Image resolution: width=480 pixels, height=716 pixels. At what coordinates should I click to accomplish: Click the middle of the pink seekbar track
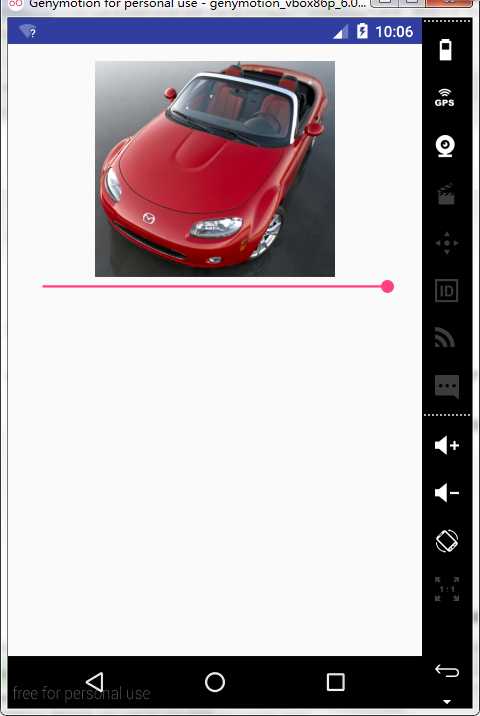(215, 286)
